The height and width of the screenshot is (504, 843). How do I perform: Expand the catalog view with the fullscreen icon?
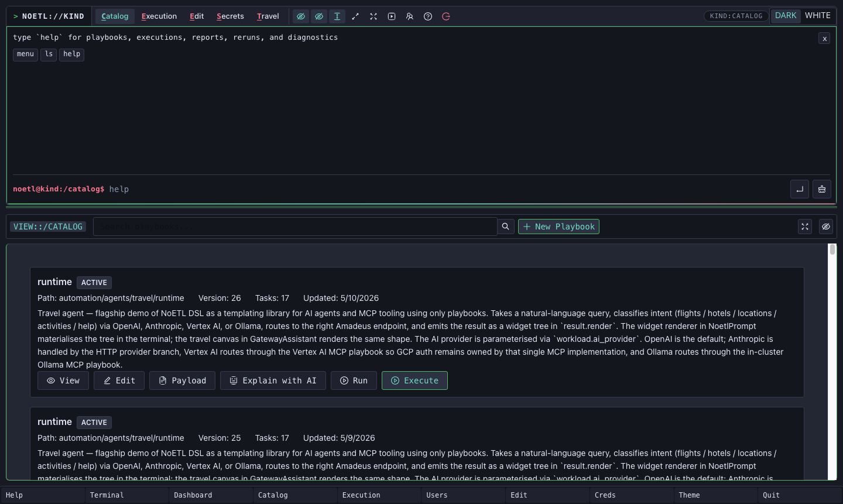(x=805, y=227)
